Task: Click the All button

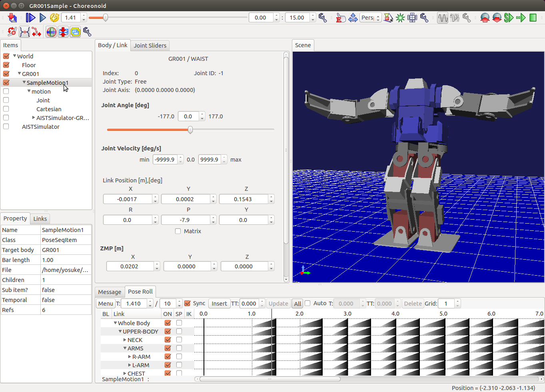Action: (297, 304)
